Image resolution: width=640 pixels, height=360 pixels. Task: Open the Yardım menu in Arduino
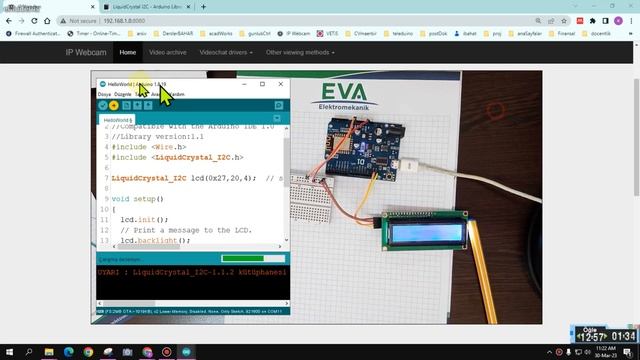[177, 94]
